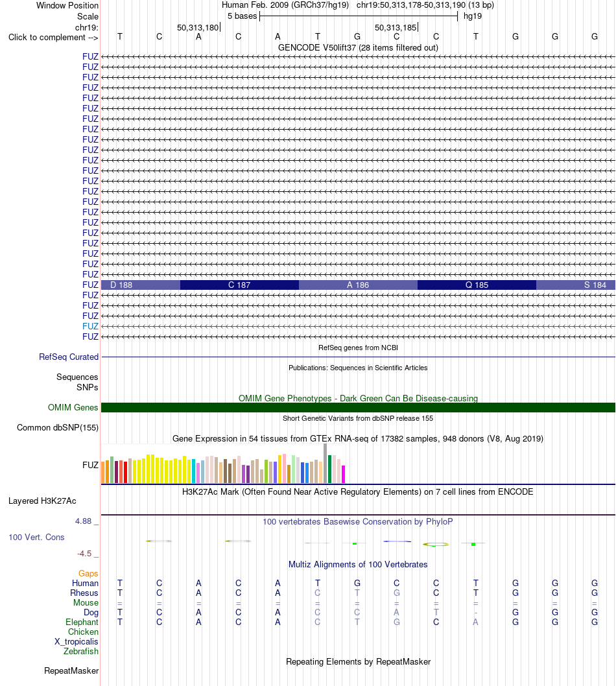Click the S 184 codon box
The width and height of the screenshot is (616, 686).
[x=576, y=285]
